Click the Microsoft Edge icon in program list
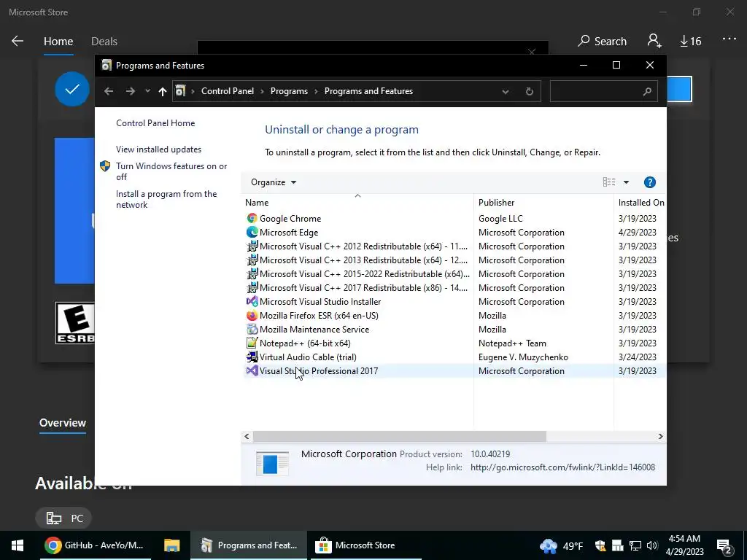This screenshot has width=747, height=560. pos(252,233)
